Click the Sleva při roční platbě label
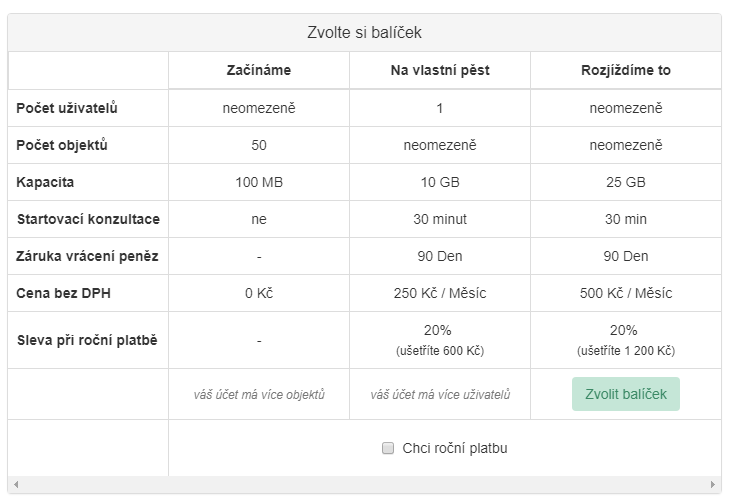Image resolution: width=730 pixels, height=502 pixels. [x=87, y=339]
